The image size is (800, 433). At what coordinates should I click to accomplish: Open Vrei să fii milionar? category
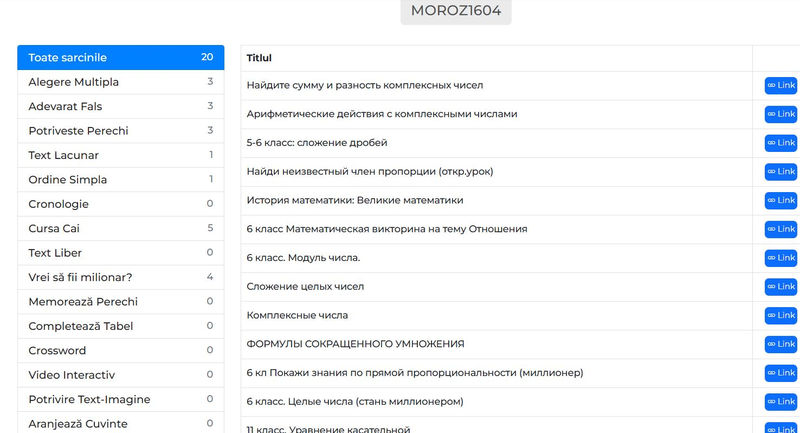click(x=120, y=277)
